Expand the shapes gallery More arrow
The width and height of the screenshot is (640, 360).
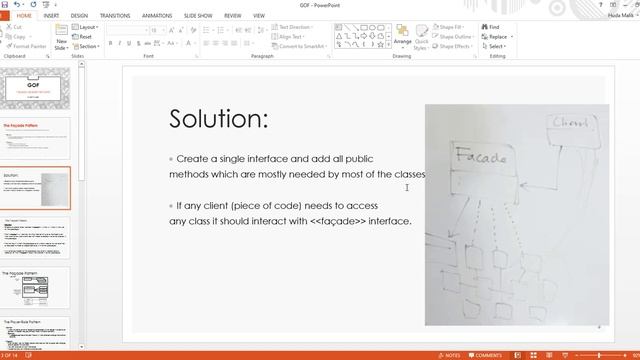(389, 44)
